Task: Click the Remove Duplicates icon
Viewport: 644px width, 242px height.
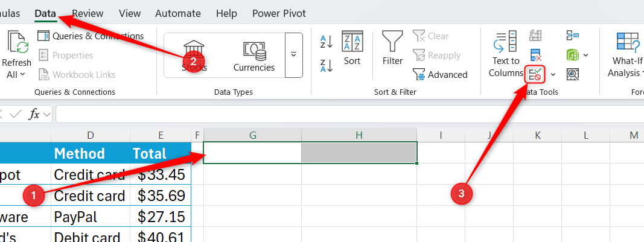Action: coord(535,55)
